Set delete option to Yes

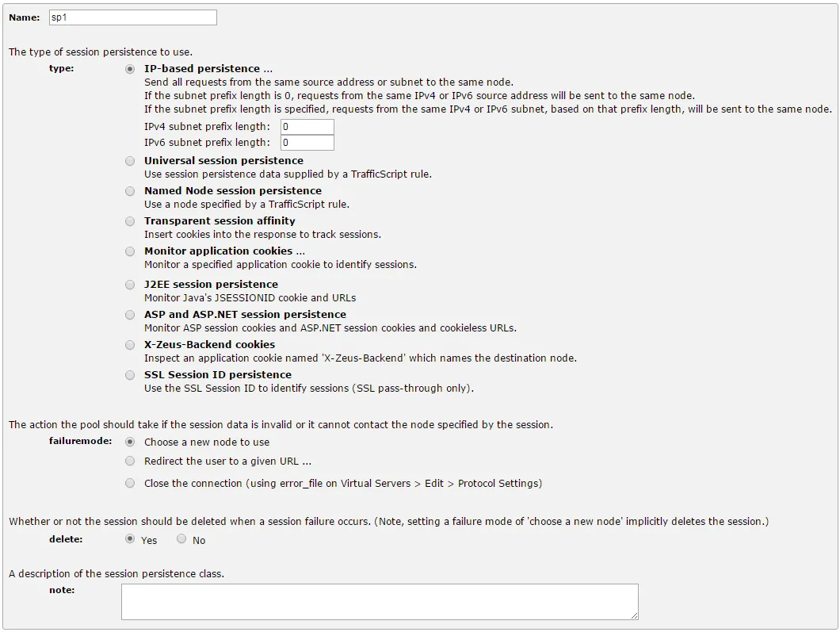[x=130, y=538]
